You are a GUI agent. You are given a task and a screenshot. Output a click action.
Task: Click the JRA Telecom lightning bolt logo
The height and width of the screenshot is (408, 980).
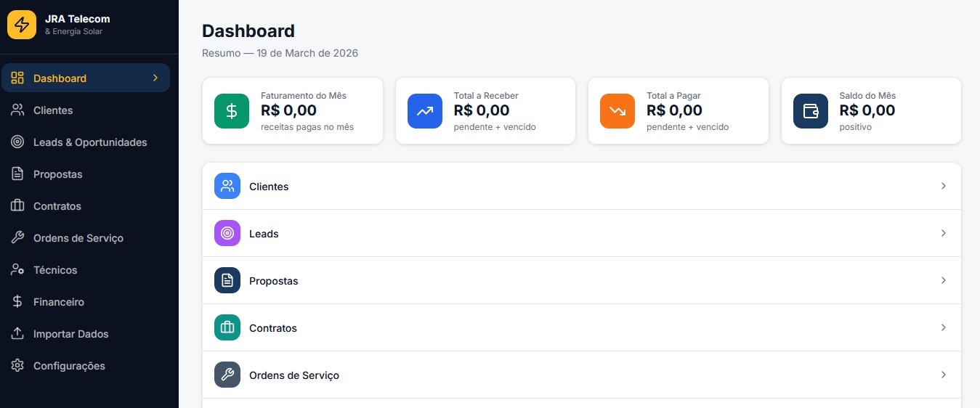(22, 25)
